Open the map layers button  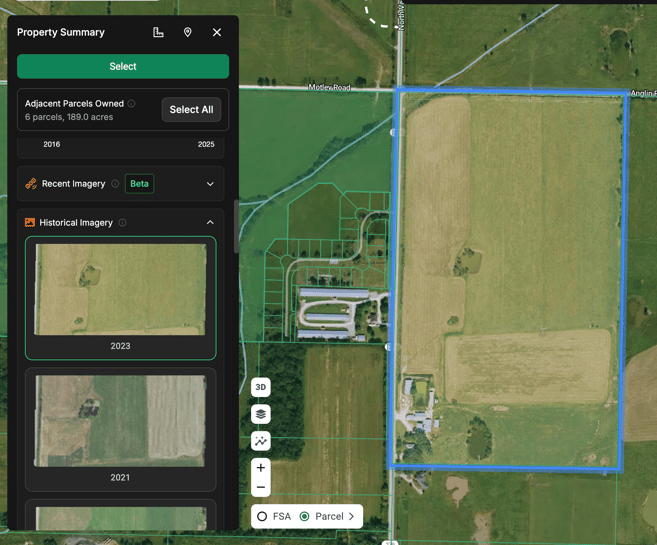pos(261,414)
